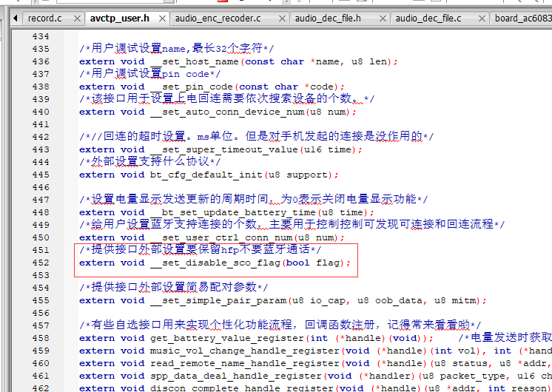This screenshot has height=392, width=552.
Task: Click line number 436 in the gutter
Action: coord(41,61)
